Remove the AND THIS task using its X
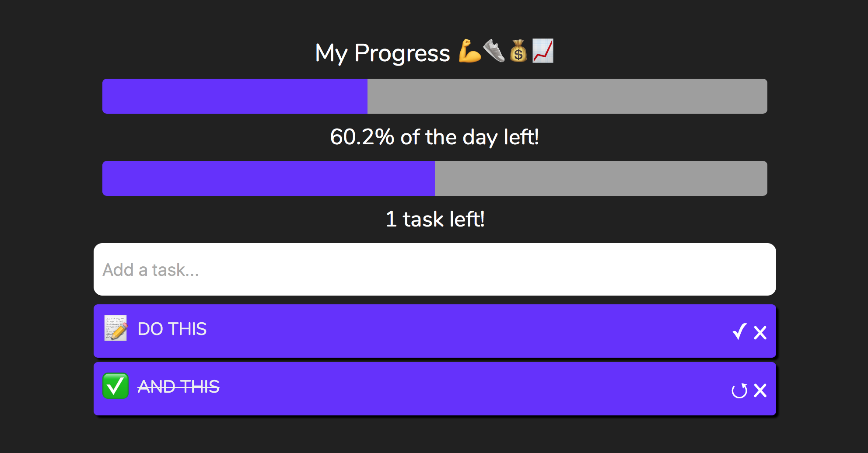The width and height of the screenshot is (868, 453). 760,390
